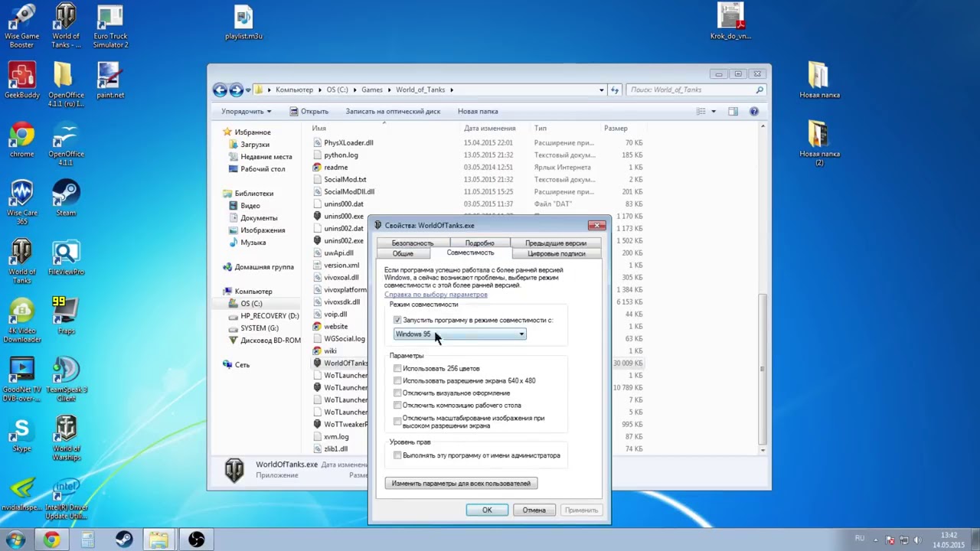The width and height of the screenshot is (980, 551).
Task: Open GoodNet TV DVB-over desktop icon
Action: pos(21,379)
